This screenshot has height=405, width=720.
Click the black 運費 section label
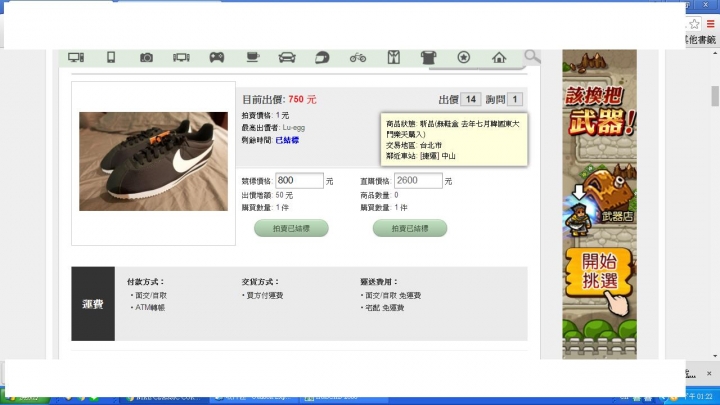coord(93,304)
